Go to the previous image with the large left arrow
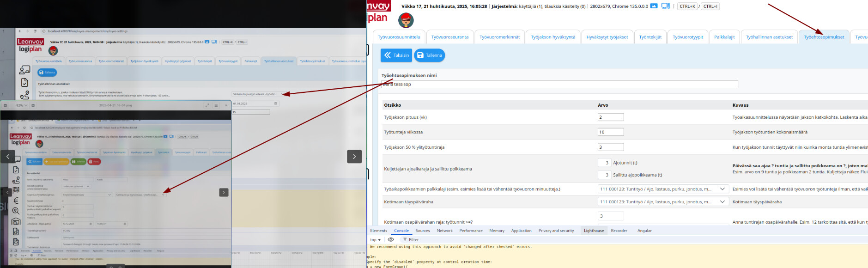This screenshot has height=268, width=868. coord(8,157)
